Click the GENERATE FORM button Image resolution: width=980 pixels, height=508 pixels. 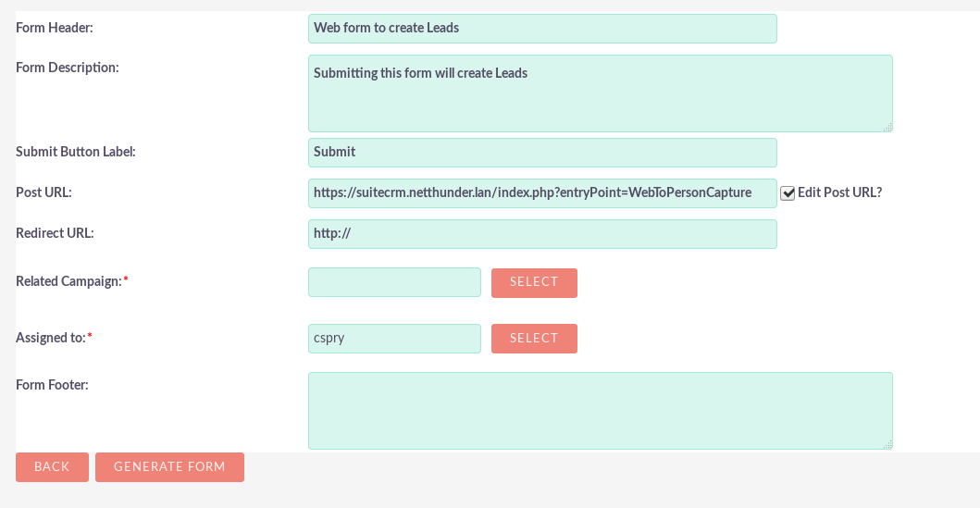(x=169, y=467)
